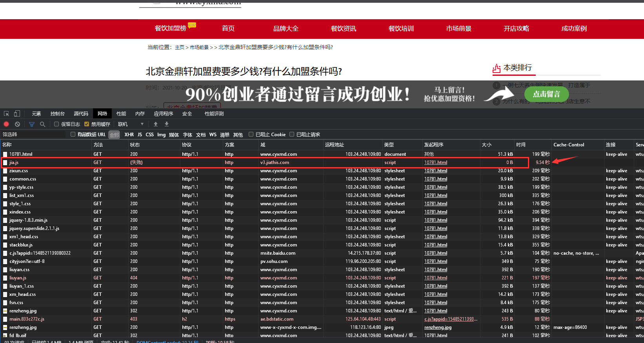Open initiator link renzheng.jpg in jpeg row
This screenshot has height=343, width=644.
(x=438, y=327)
